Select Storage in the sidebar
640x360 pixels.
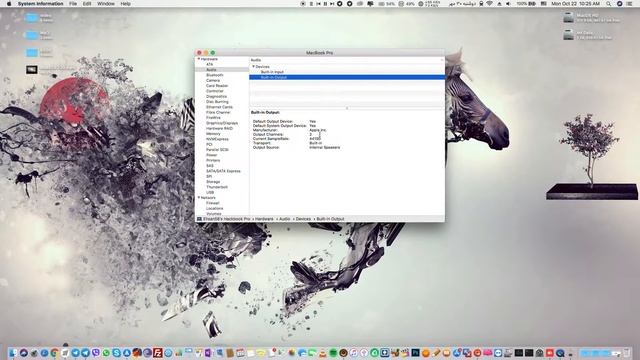tap(213, 182)
